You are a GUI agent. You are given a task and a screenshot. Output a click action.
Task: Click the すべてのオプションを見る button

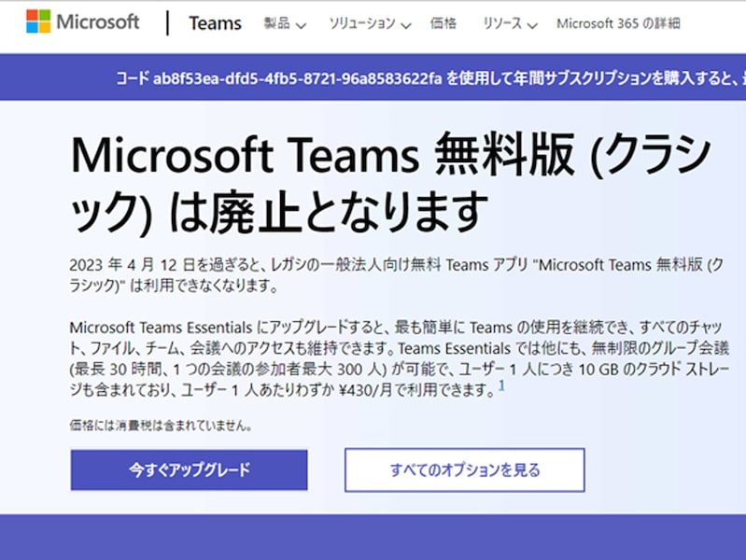click(464, 469)
